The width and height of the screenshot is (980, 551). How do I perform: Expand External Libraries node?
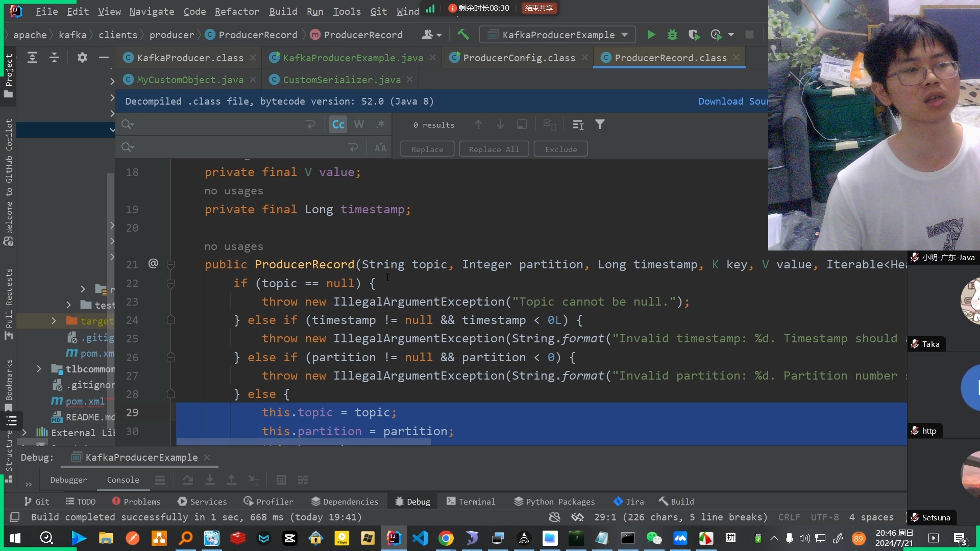tap(24, 433)
